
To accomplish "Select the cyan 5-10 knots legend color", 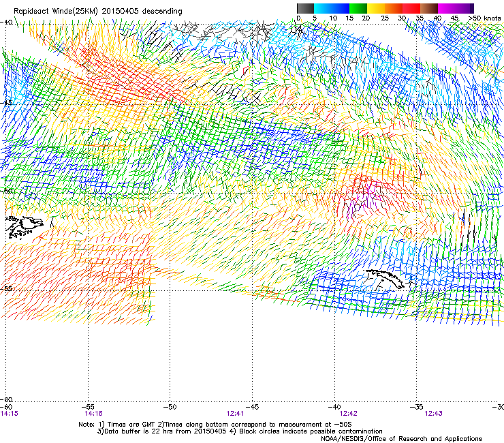I will (323, 8).
